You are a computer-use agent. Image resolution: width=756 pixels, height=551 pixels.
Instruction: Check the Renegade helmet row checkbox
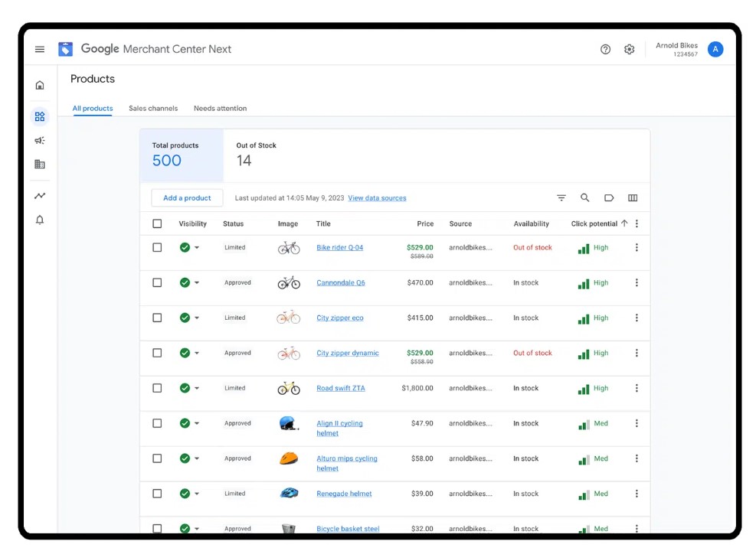point(157,493)
